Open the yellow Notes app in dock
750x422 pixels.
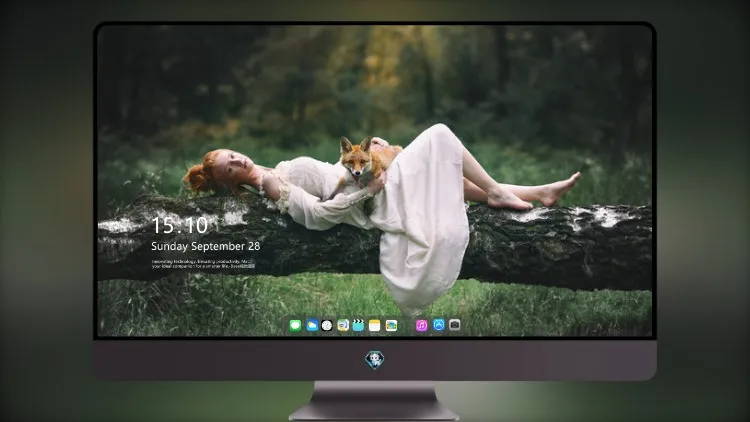pos(375,325)
